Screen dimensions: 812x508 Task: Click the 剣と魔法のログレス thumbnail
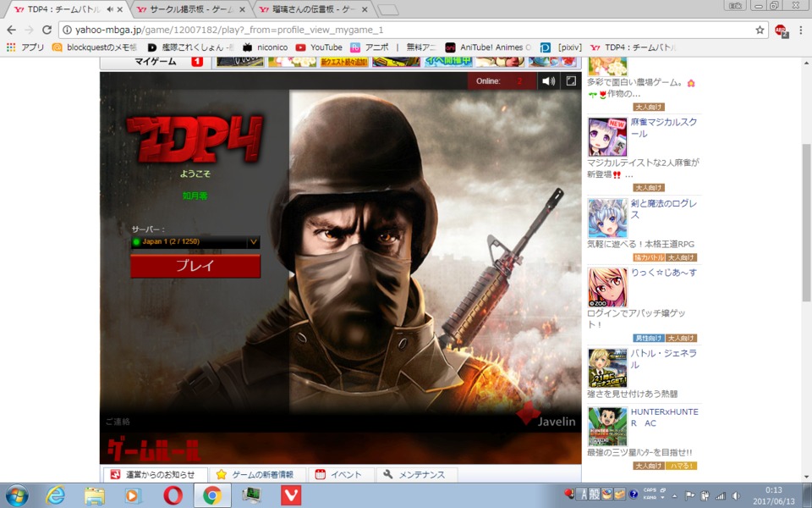(607, 218)
